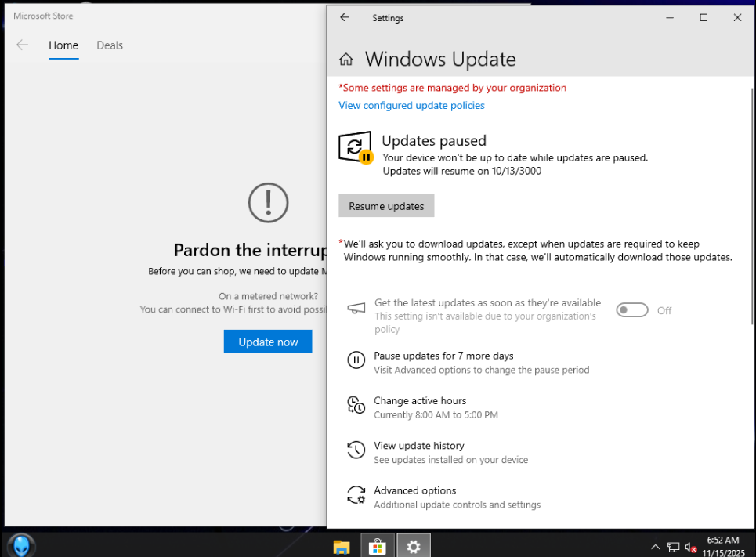Close the Settings window
The image size is (756, 557).
737,18
